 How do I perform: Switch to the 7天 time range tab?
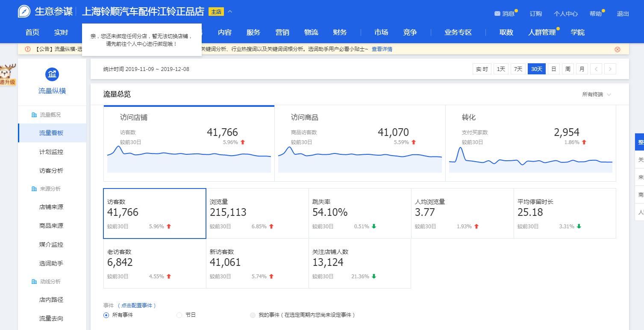coord(518,68)
